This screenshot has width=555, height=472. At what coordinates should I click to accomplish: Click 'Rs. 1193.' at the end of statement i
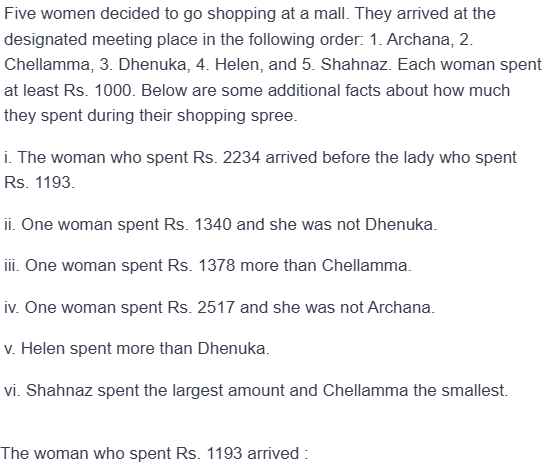pos(39,183)
